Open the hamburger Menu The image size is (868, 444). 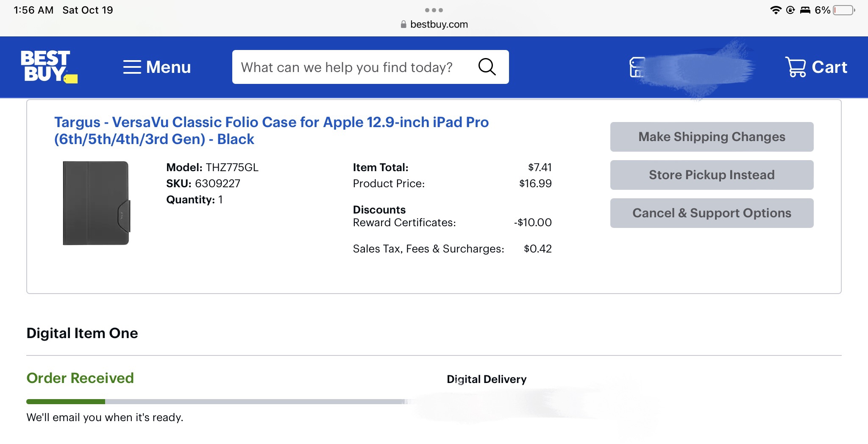(x=157, y=67)
